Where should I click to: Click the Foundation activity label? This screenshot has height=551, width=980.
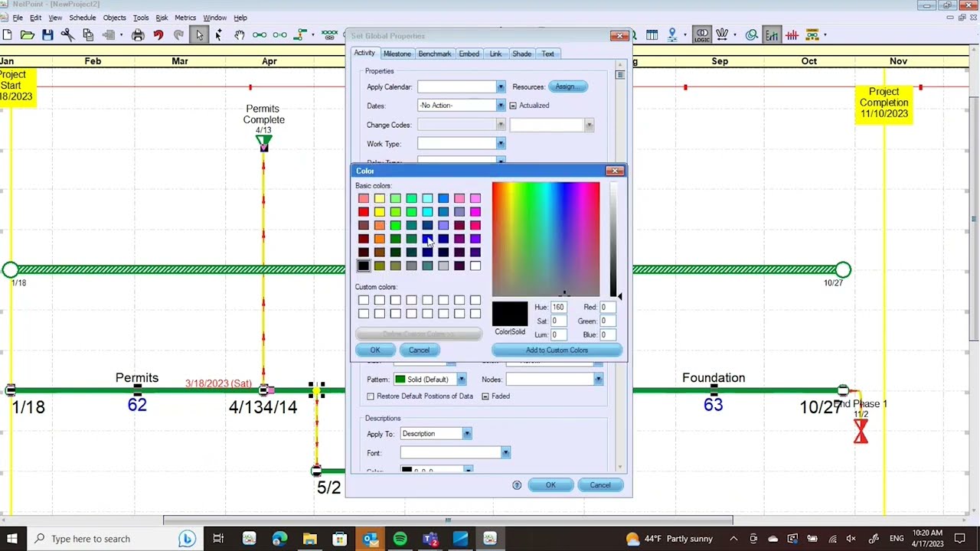pos(714,378)
